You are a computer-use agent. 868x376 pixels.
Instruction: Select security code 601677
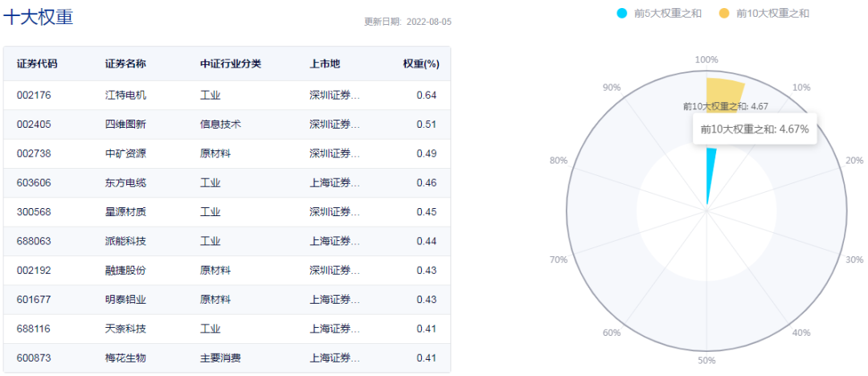tap(34, 300)
